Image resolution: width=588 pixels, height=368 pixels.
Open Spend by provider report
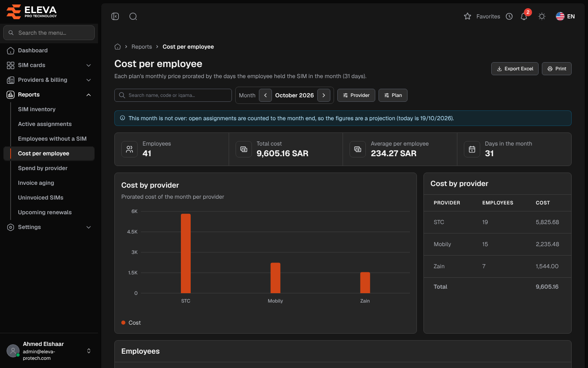43,168
